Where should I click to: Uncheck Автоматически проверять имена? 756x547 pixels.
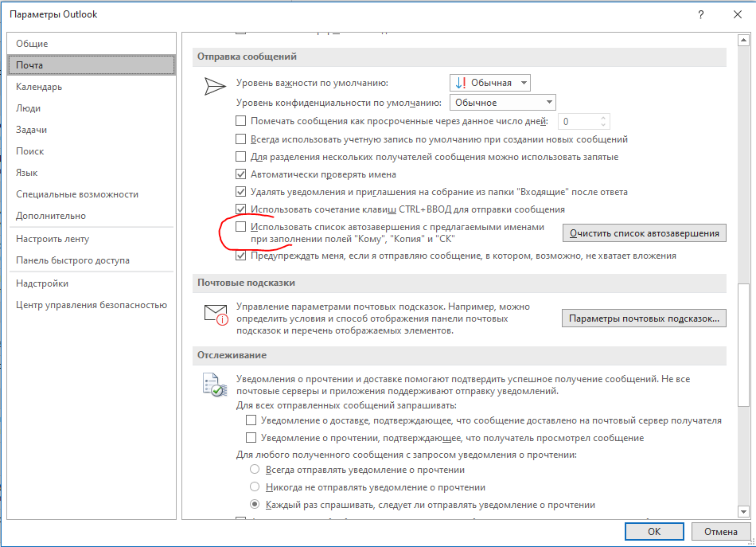[x=240, y=174]
